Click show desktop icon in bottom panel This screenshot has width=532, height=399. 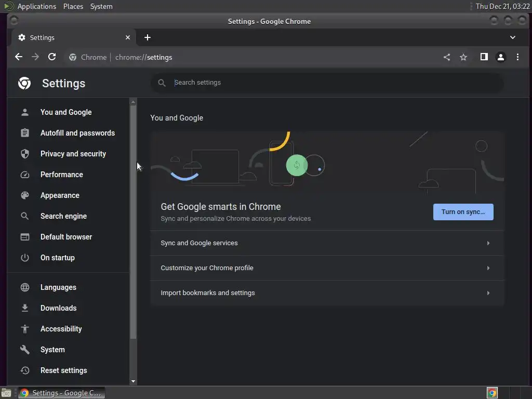tap(6, 393)
